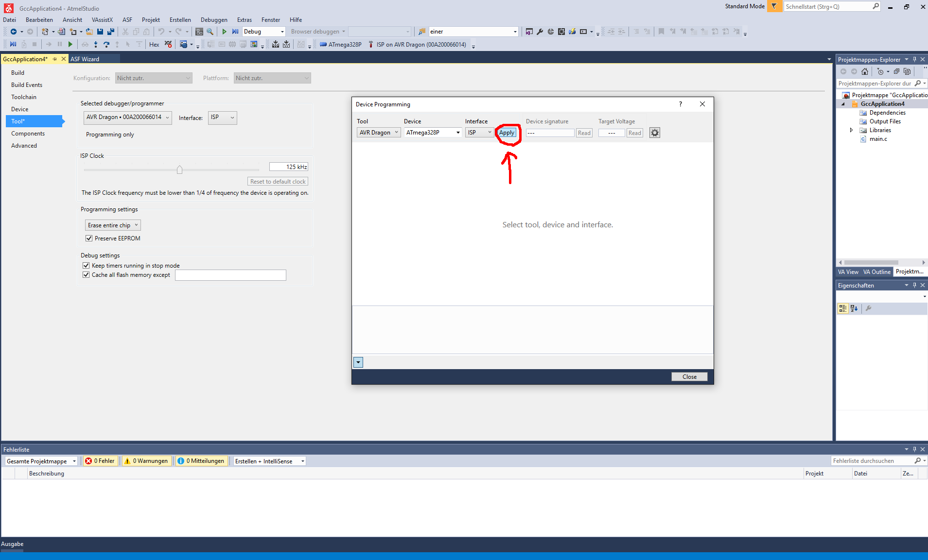This screenshot has height=560, width=928.
Task: Click the ISP Clock 125 kHz value field
Action: 289,167
